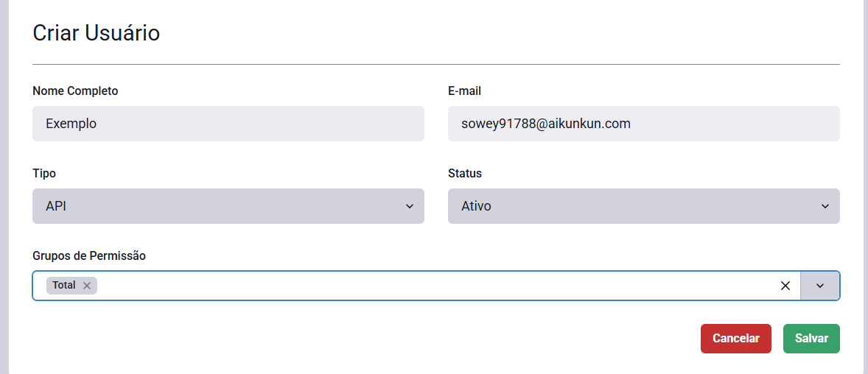Expand the Grupos de Permissão options list
The image size is (868, 374).
(x=819, y=286)
